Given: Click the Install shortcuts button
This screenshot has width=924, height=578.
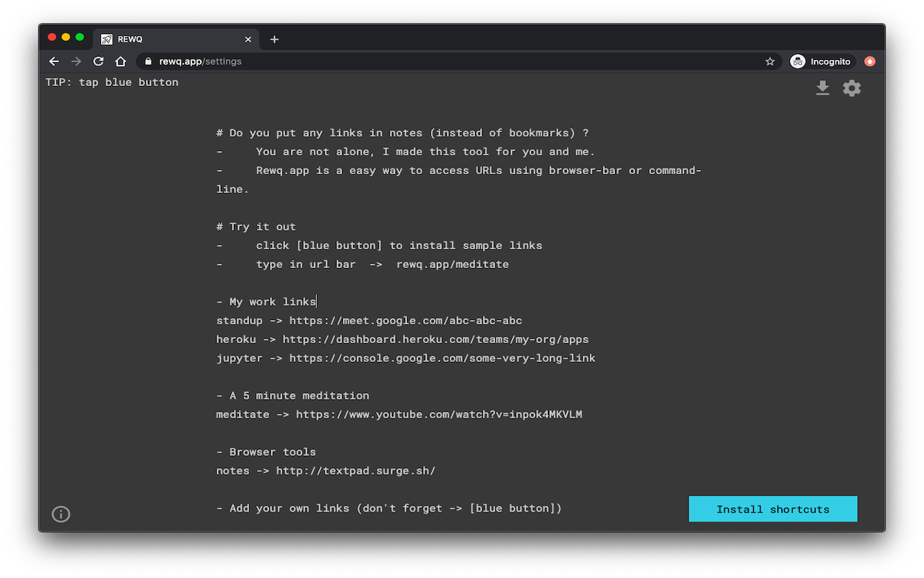Looking at the screenshot, I should tap(773, 509).
